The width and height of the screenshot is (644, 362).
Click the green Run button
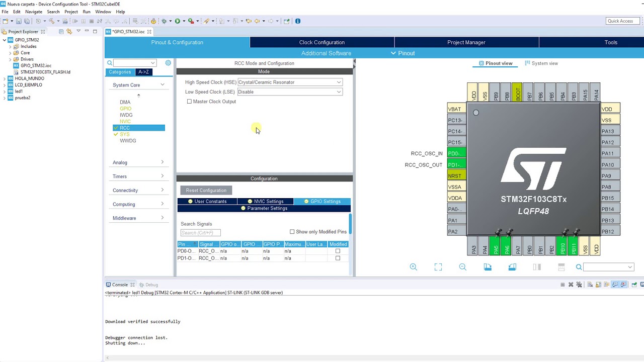point(178,21)
